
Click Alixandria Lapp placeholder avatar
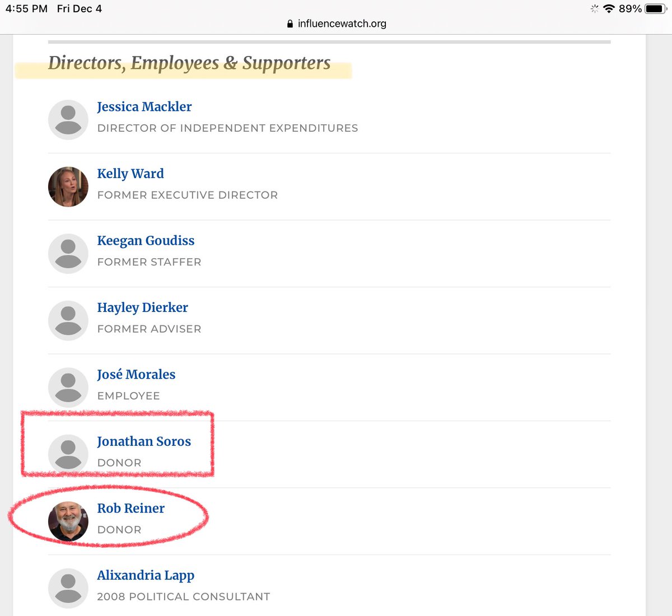[68, 588]
